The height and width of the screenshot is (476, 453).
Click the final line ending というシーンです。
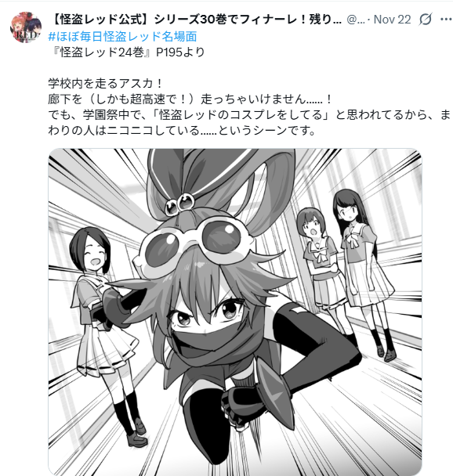(x=183, y=131)
